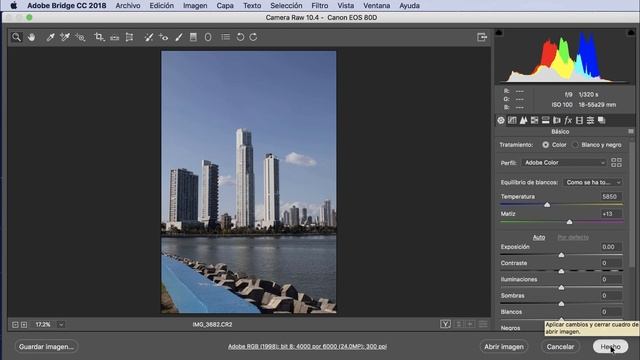Viewport: 640px width, 360px height.
Task: Click the zoom out minus button
Action: click(15, 325)
